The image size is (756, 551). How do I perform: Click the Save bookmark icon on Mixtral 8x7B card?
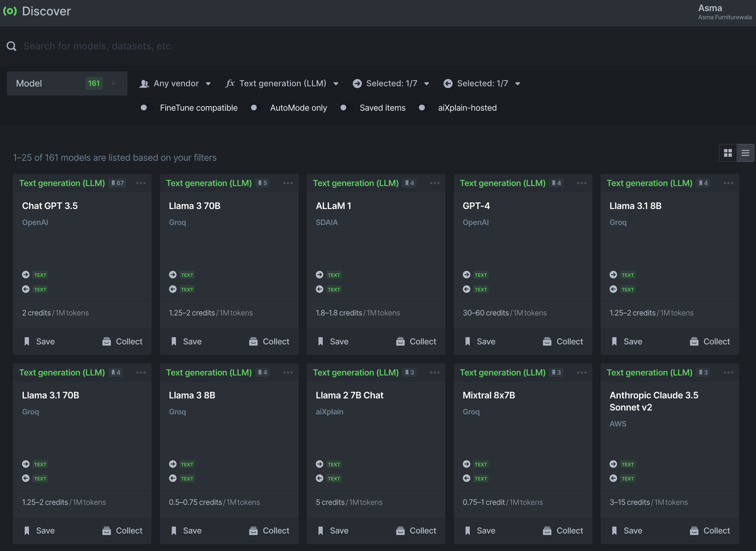click(x=468, y=531)
